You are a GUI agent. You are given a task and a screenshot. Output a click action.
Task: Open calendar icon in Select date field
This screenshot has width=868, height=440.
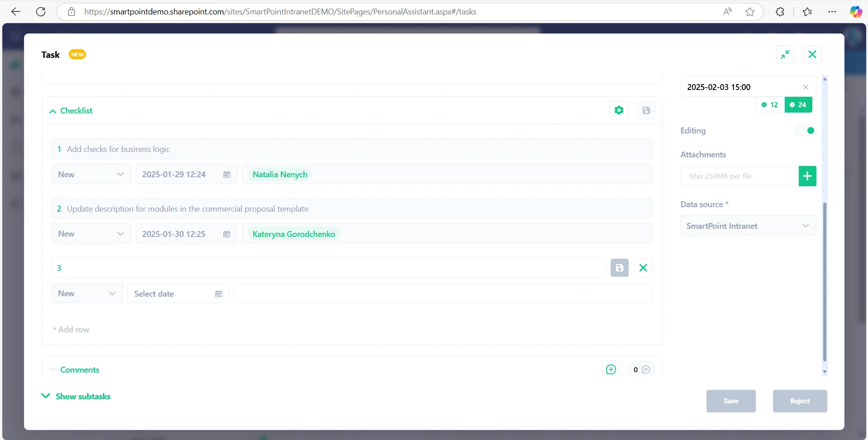click(x=219, y=294)
